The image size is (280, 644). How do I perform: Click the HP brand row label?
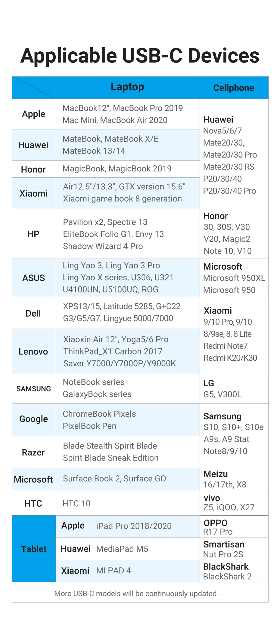click(33, 234)
